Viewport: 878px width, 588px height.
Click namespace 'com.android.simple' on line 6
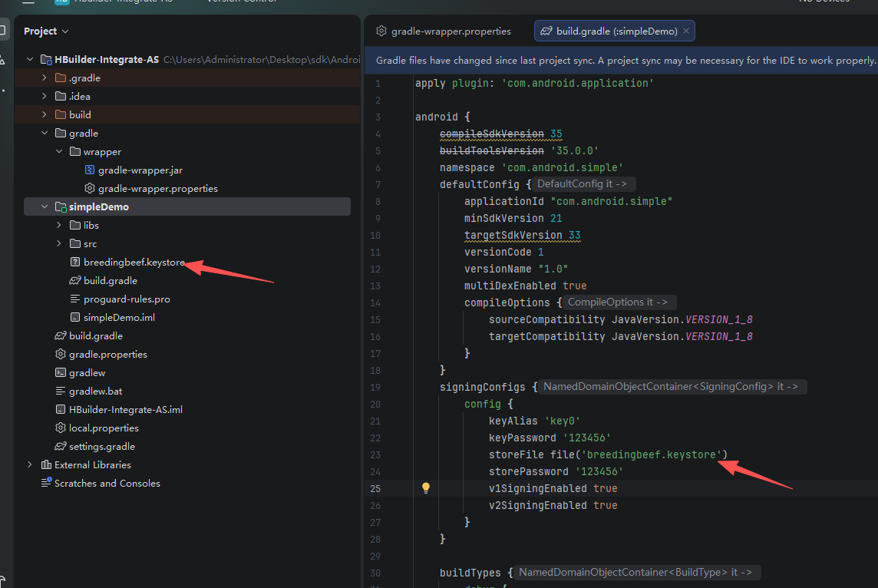tap(531, 167)
